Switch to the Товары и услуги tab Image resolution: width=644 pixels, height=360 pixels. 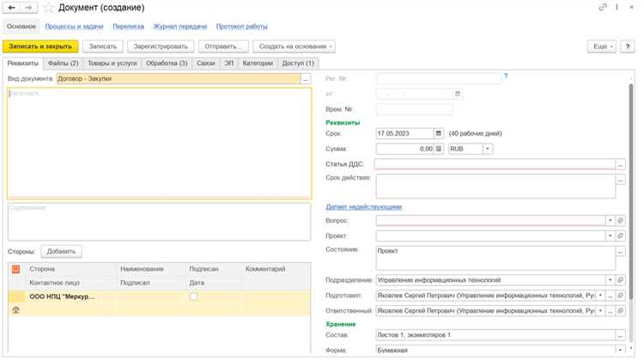click(112, 64)
